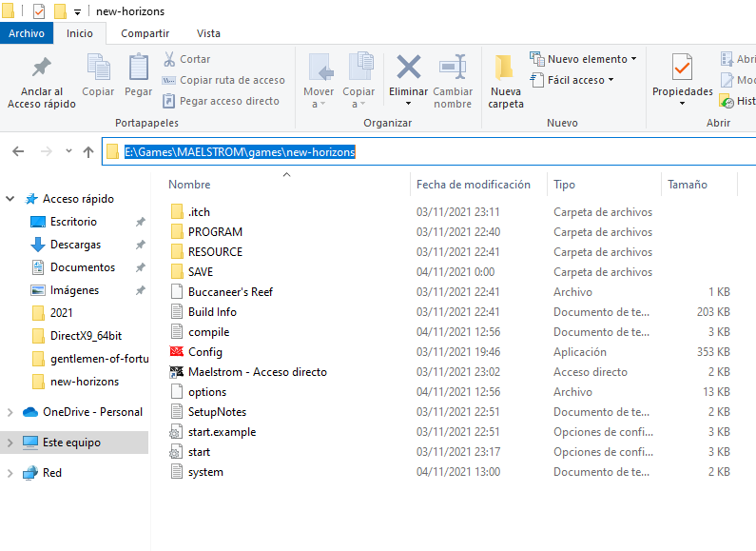
Task: Click the Cambiar nombre icon
Action: point(453,67)
